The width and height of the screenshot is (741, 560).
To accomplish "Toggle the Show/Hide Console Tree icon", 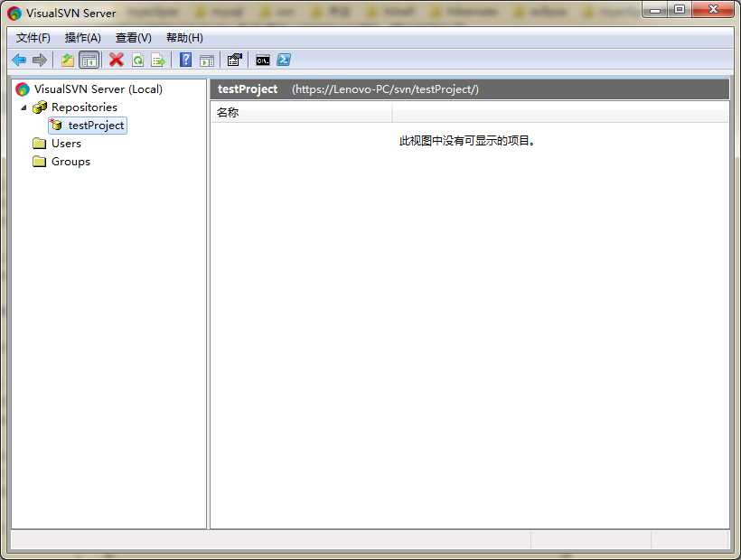I will 89,60.
